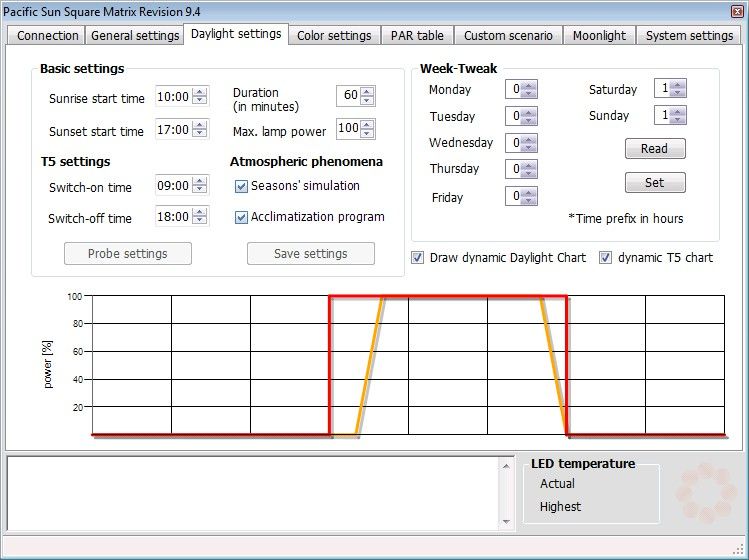Decrease Sunset start time with down arrow
Viewport: 749px width, 560px height.
click(200, 133)
